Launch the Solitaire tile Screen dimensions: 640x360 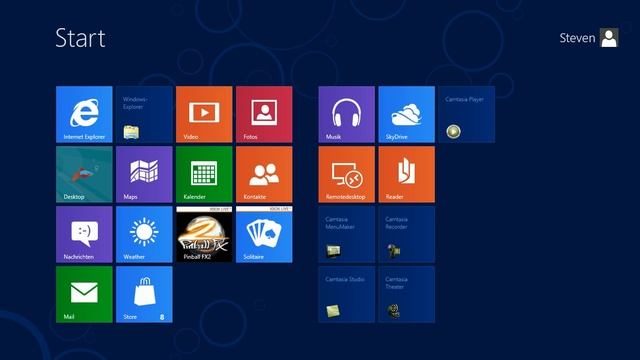pyautogui.click(x=264, y=234)
